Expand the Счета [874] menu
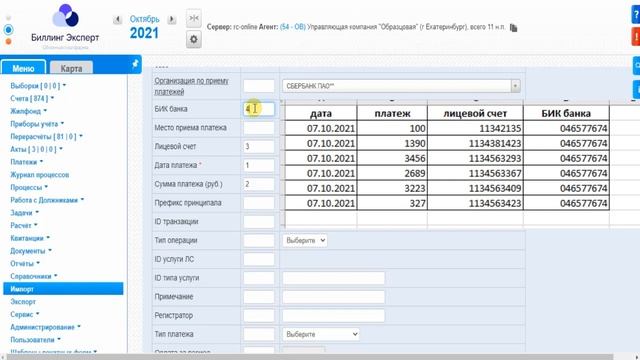The image size is (640, 360). pyautogui.click(x=32, y=98)
